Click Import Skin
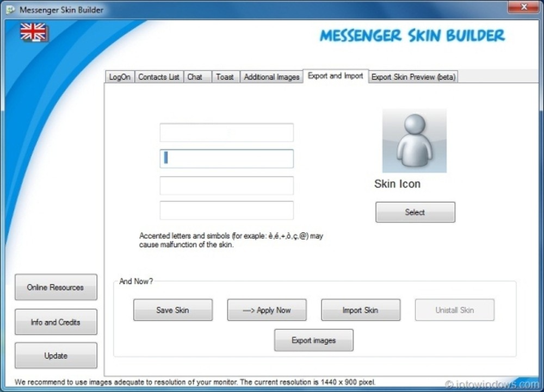Image resolution: width=544 pixels, height=392 pixels. [x=361, y=310]
